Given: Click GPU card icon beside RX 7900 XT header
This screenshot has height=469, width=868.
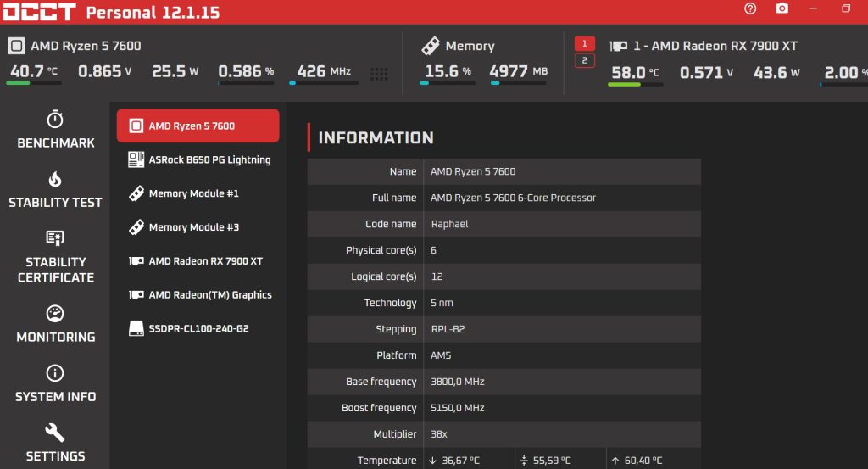Looking at the screenshot, I should 618,46.
